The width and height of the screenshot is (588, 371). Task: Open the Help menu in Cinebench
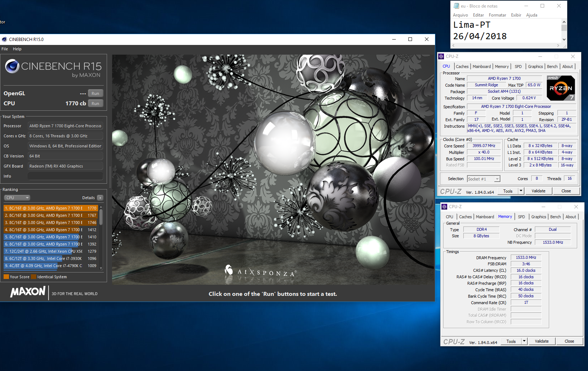point(17,49)
